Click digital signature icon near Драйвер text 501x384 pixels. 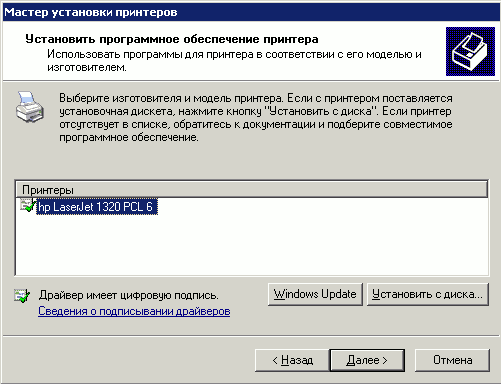(x=22, y=296)
